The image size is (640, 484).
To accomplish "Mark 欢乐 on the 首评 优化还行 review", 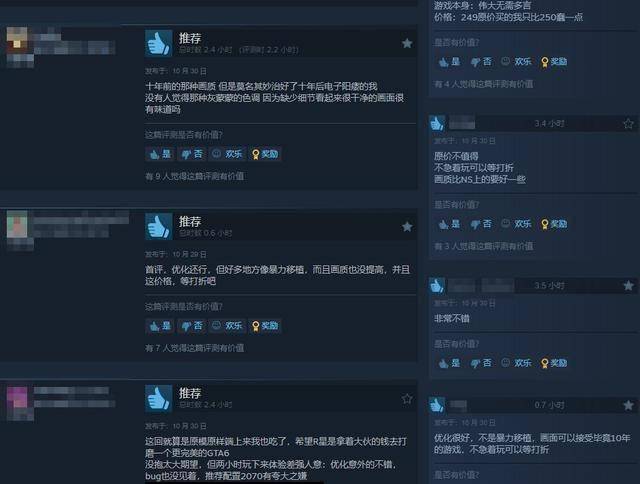I will point(227,326).
